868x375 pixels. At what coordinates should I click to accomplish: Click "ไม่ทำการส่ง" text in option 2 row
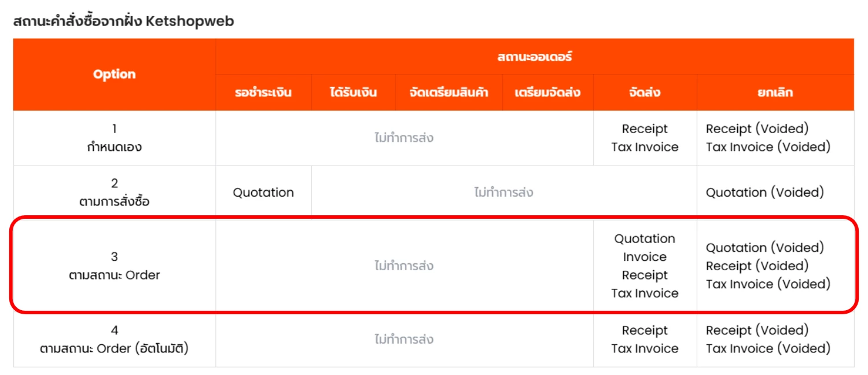(x=503, y=193)
